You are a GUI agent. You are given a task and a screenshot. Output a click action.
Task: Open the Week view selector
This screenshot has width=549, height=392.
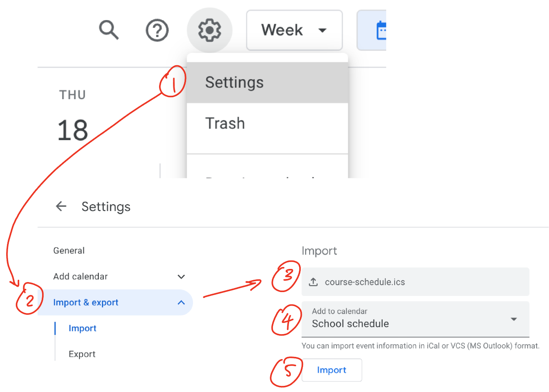pos(294,30)
